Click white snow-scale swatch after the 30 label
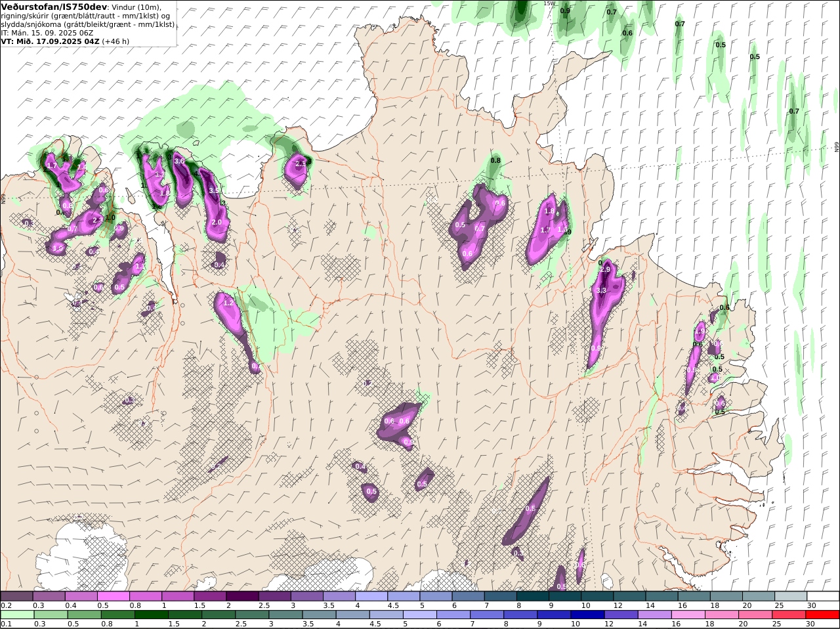 pos(824,596)
